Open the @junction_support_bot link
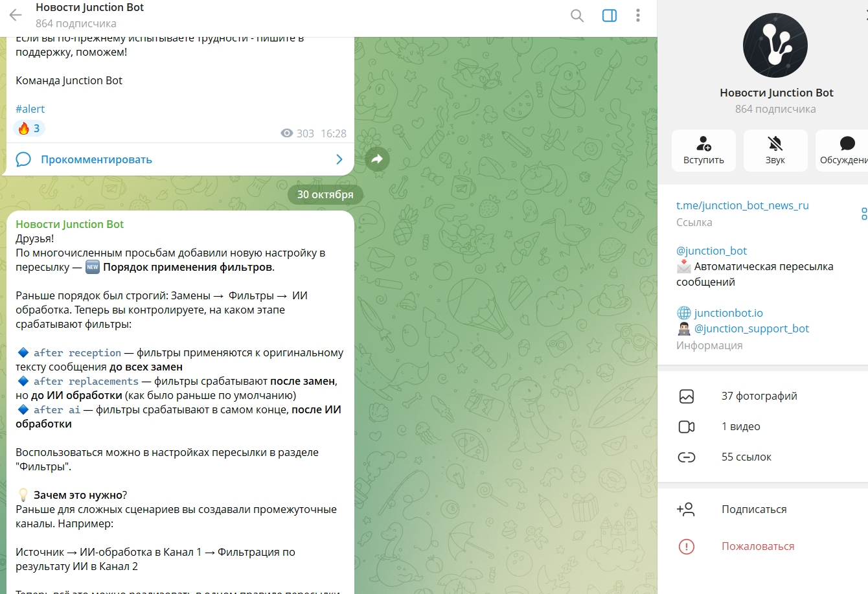 (752, 328)
